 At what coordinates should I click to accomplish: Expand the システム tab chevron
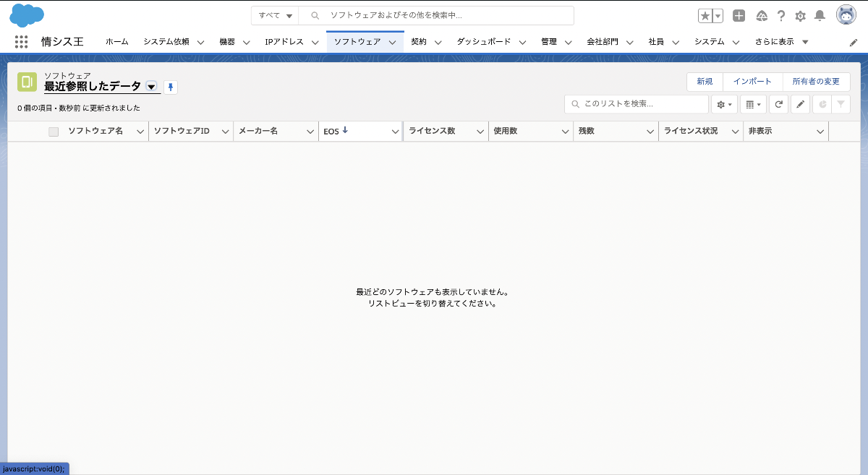(x=736, y=43)
